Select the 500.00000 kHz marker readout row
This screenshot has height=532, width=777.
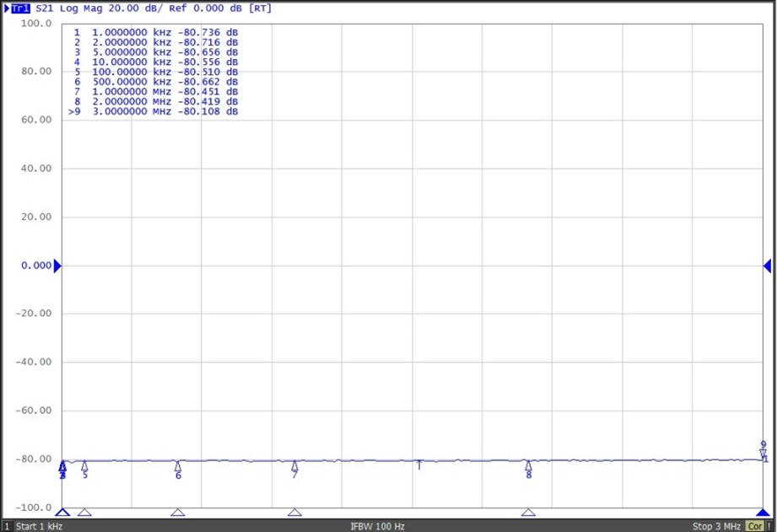click(156, 82)
